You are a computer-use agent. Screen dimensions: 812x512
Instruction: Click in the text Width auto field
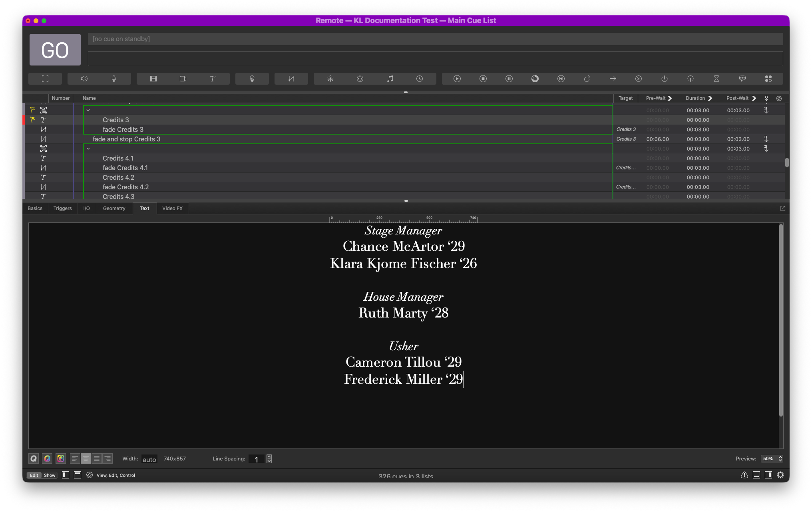click(149, 459)
